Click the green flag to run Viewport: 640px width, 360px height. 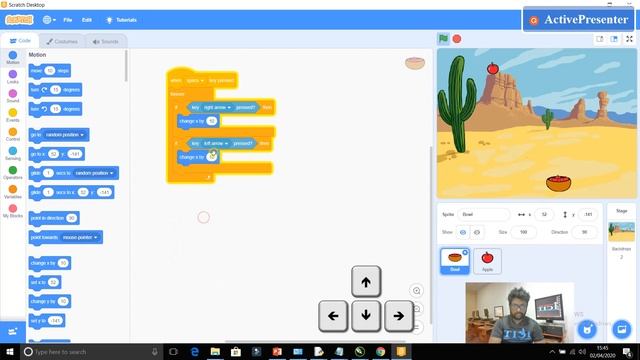(443, 39)
